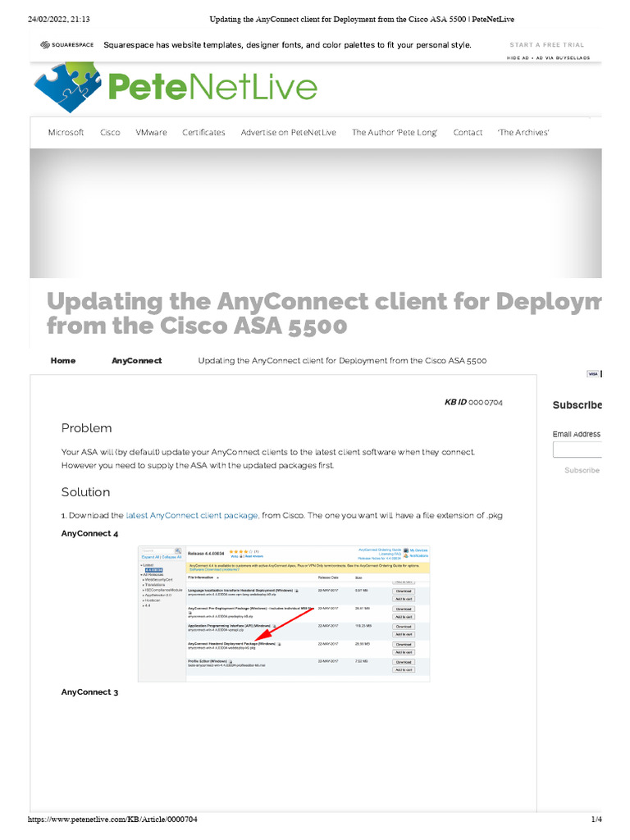Click the Squarespace ad text
Viewport: 630px width, 840px height.
coord(287,45)
